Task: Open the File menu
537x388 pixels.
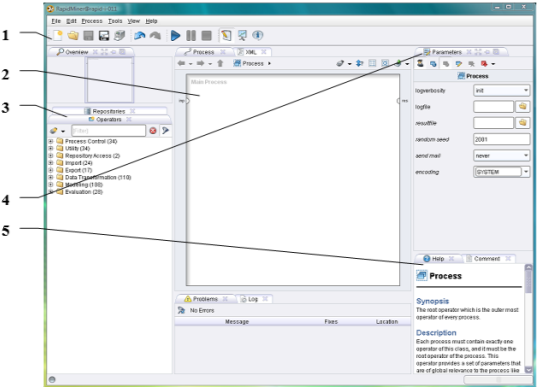Action: [56, 21]
